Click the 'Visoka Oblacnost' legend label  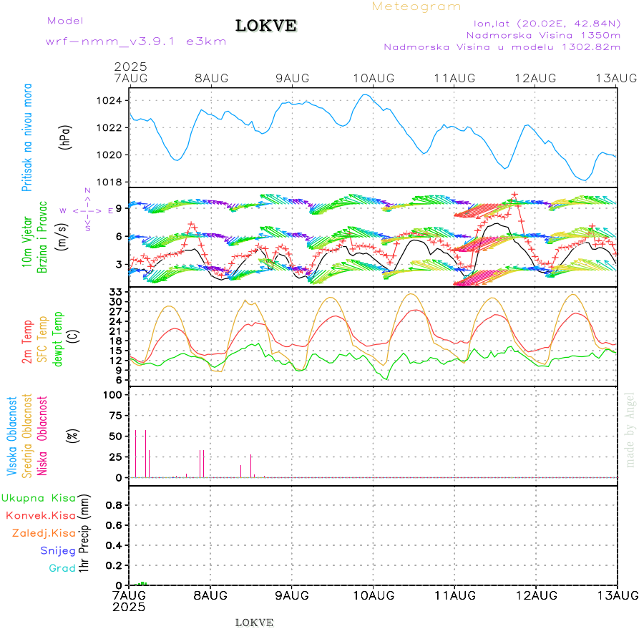(x=12, y=436)
